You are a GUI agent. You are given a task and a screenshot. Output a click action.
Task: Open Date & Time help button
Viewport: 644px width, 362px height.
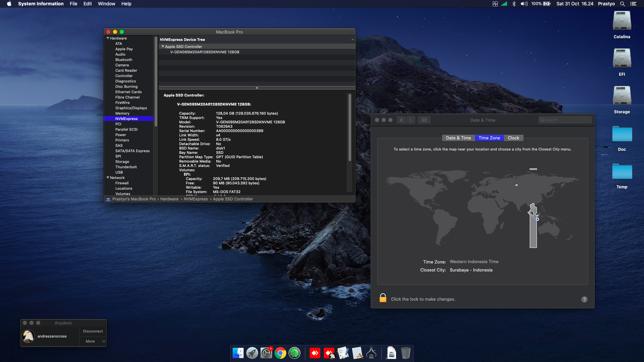point(584,299)
